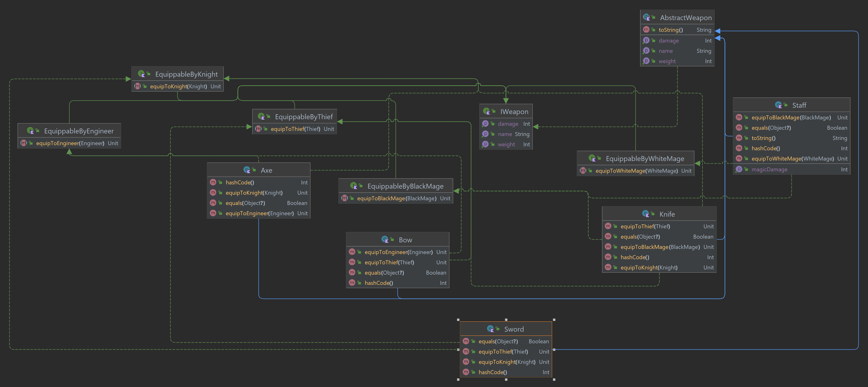Viewport: 868px width, 387px height.
Task: Click method icon beside equipToWhiteMage in EquippableByWhiteMage
Action: (583, 171)
